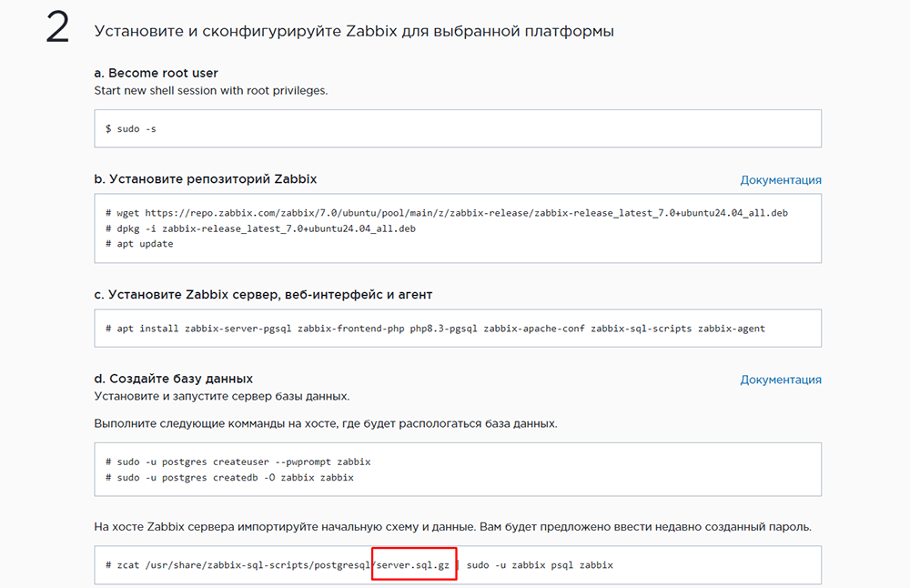Click the 'a. Become root user' heading
The width and height of the screenshot is (910, 588).
(x=157, y=73)
